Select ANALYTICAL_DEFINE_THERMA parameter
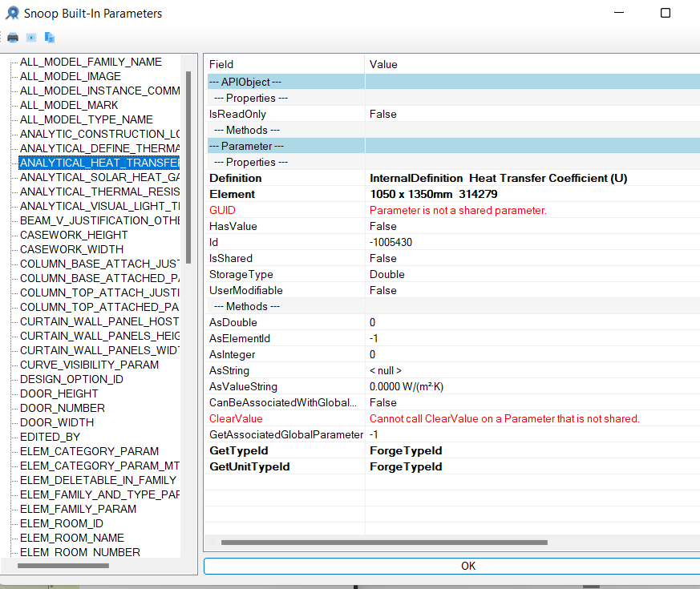The image size is (700, 589). (x=99, y=148)
